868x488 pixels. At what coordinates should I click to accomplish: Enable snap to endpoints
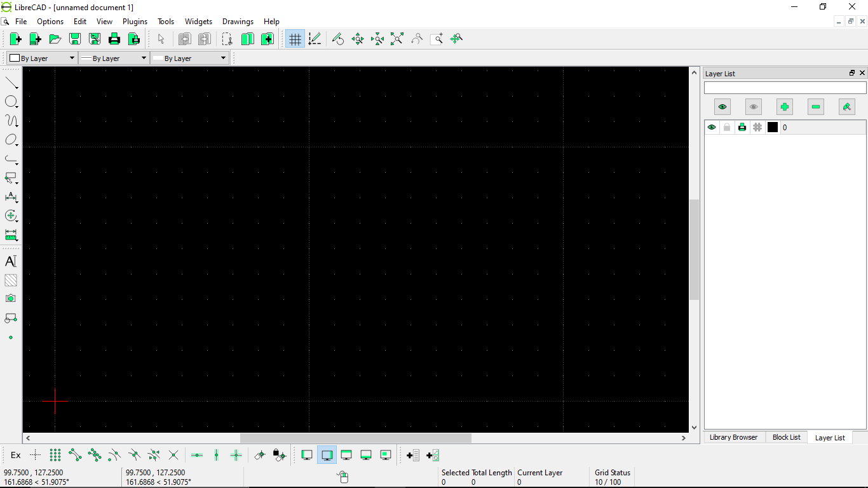tap(76, 455)
